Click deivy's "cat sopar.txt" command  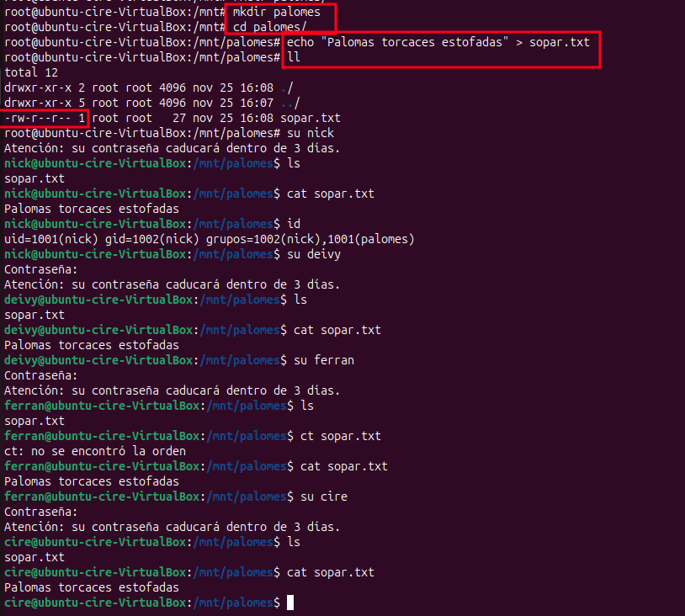point(337,330)
